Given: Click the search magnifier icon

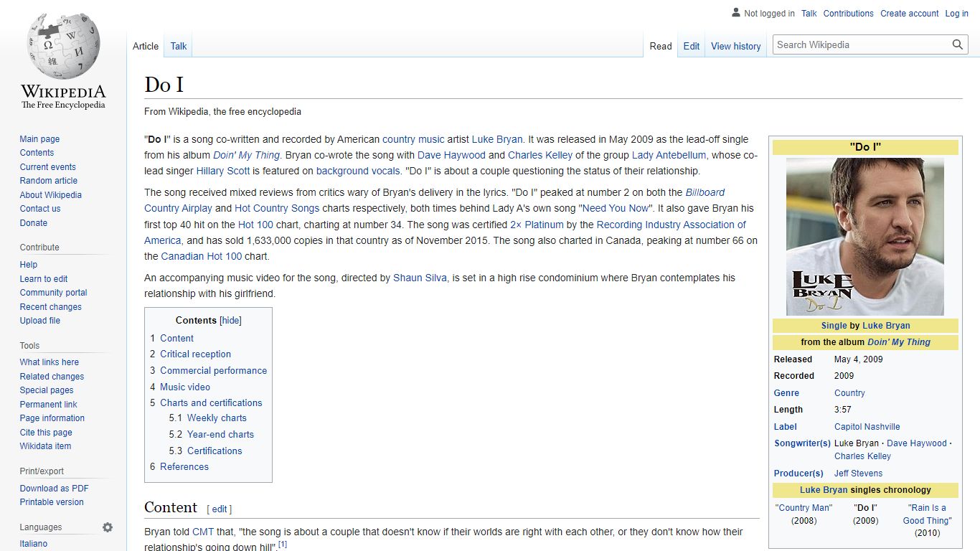Looking at the screenshot, I should [x=958, y=44].
